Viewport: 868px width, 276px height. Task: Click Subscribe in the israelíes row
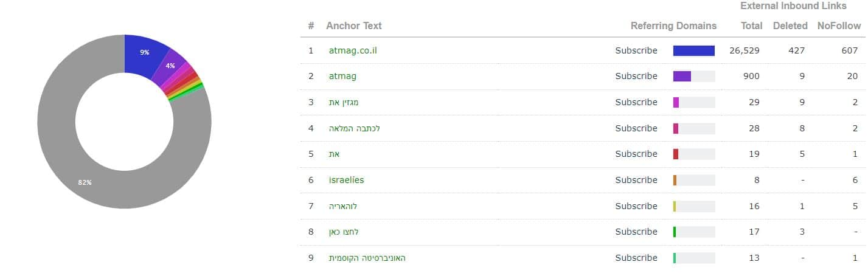coord(636,180)
